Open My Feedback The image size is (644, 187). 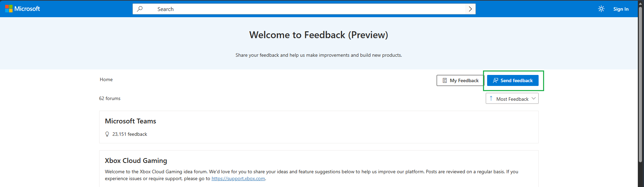pyautogui.click(x=460, y=80)
